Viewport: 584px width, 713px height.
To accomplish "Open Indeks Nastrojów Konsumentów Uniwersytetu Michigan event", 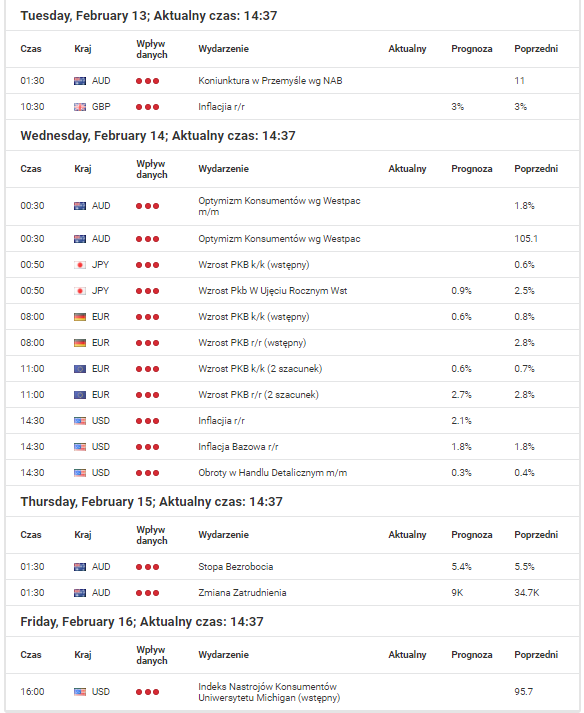I will [x=269, y=692].
